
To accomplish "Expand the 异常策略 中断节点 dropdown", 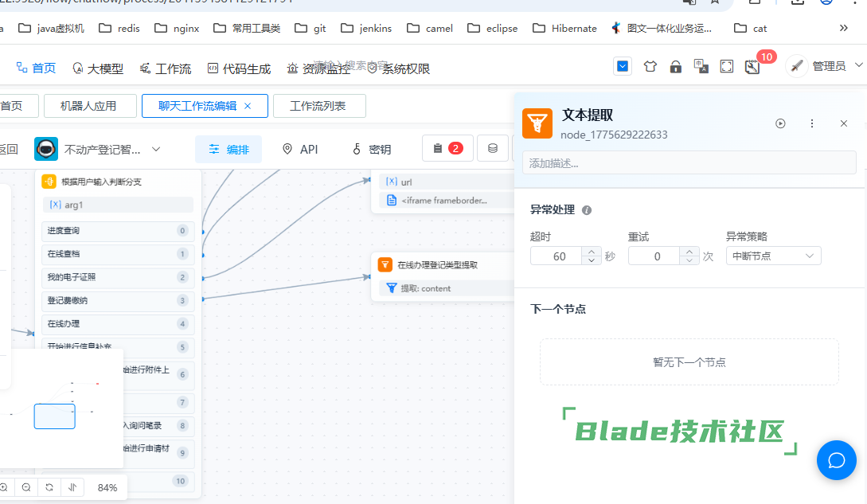I will [773, 256].
